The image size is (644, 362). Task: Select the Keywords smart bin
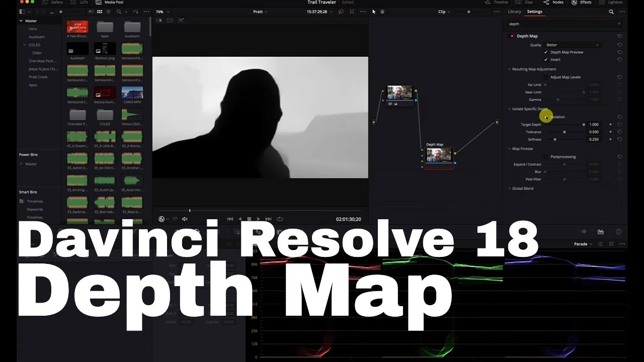pyautogui.click(x=35, y=209)
